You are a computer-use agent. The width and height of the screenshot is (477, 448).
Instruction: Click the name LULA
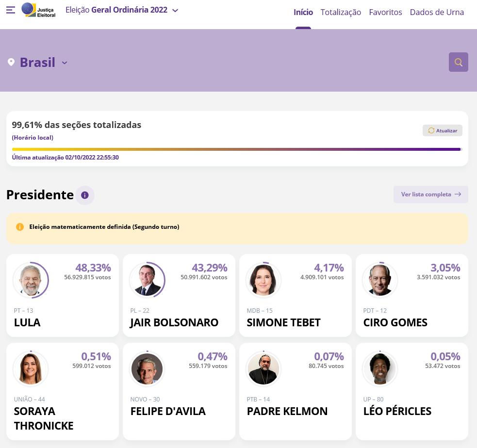coord(27,322)
